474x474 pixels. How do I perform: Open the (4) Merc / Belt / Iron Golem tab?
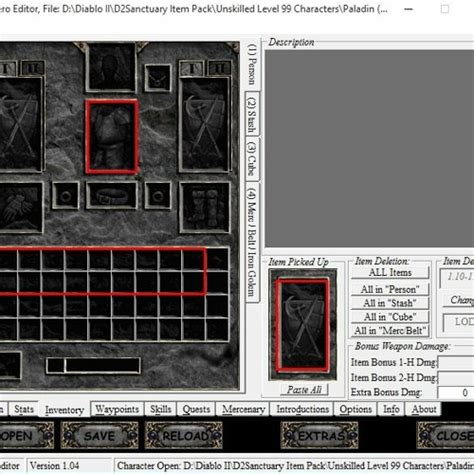click(253, 242)
